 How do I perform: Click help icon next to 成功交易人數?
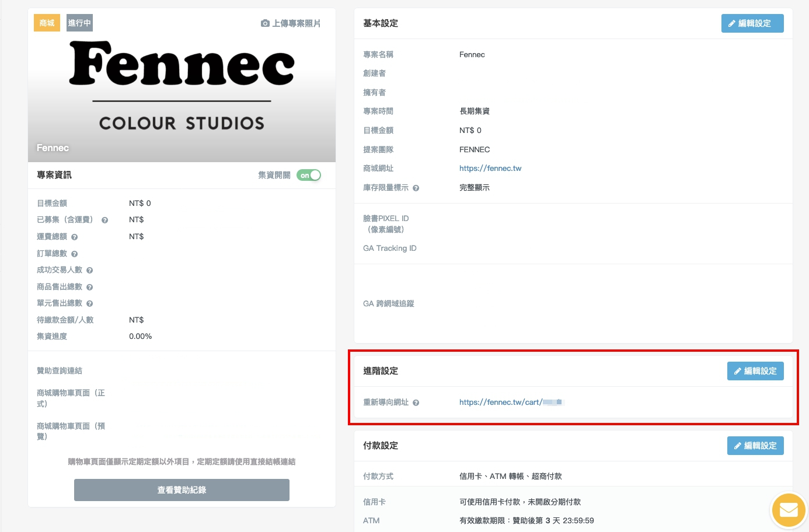point(90,270)
